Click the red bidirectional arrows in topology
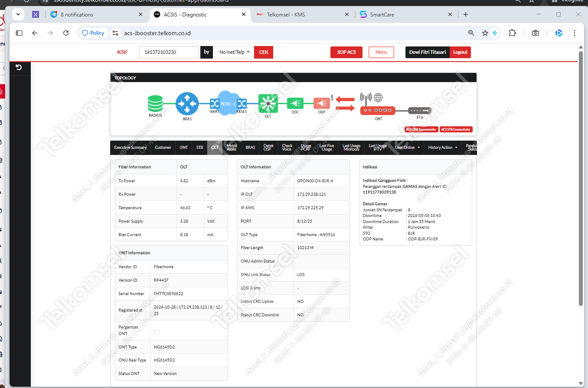Screen dimensions: 588x388 click(345, 103)
